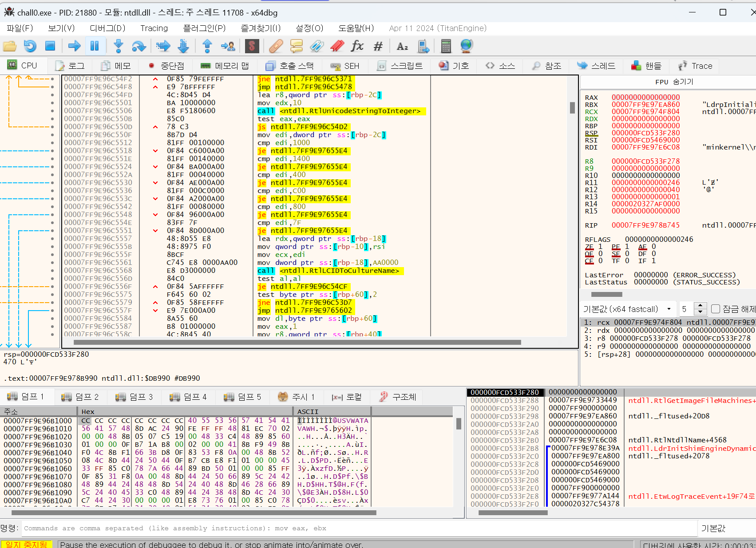Viewport: 756px width, 548px height.
Task: Enable the 잠금 해제 checkbox
Action: (715, 309)
